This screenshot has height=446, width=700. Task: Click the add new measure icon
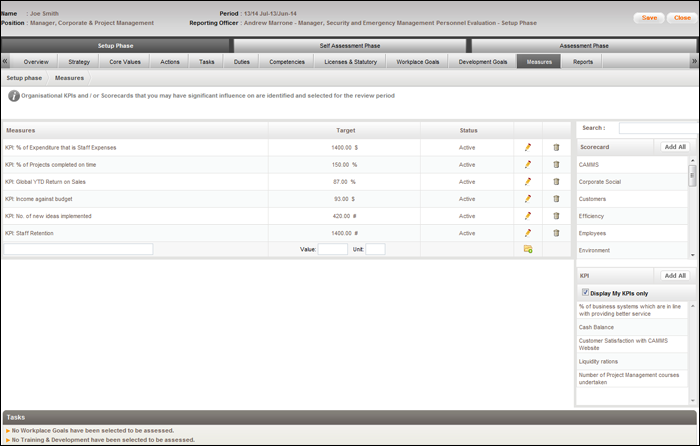[528, 249]
